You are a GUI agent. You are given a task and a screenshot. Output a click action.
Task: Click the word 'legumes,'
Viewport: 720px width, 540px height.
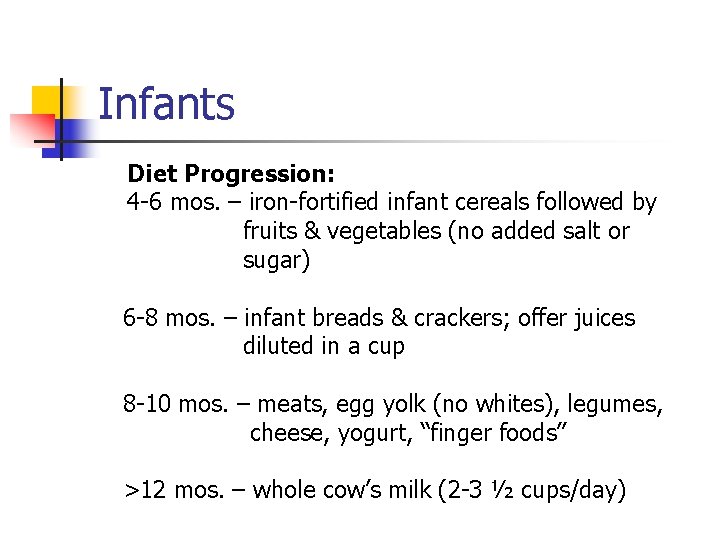(x=615, y=405)
